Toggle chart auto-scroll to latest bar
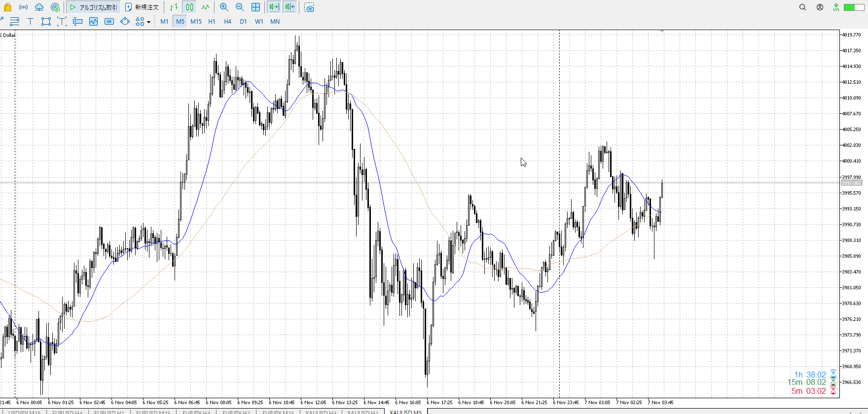The image size is (868, 414). [x=274, y=7]
